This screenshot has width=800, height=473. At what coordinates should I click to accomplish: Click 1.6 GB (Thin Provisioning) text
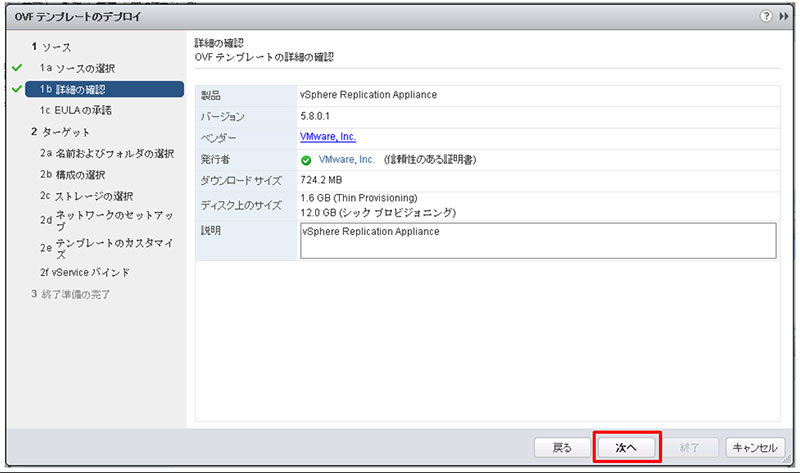point(359,198)
